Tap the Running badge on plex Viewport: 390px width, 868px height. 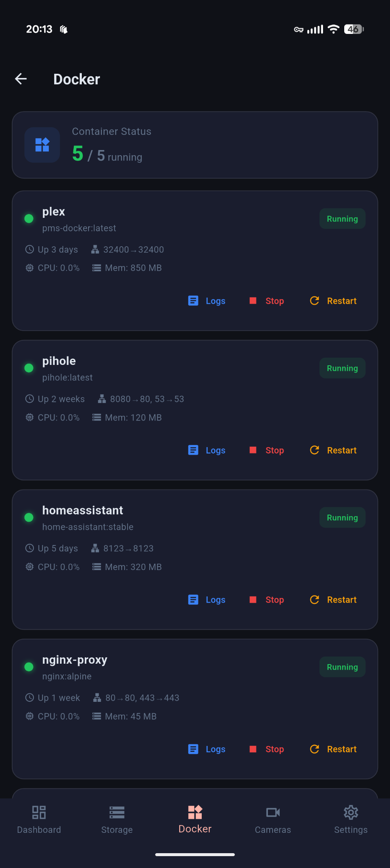pos(342,219)
